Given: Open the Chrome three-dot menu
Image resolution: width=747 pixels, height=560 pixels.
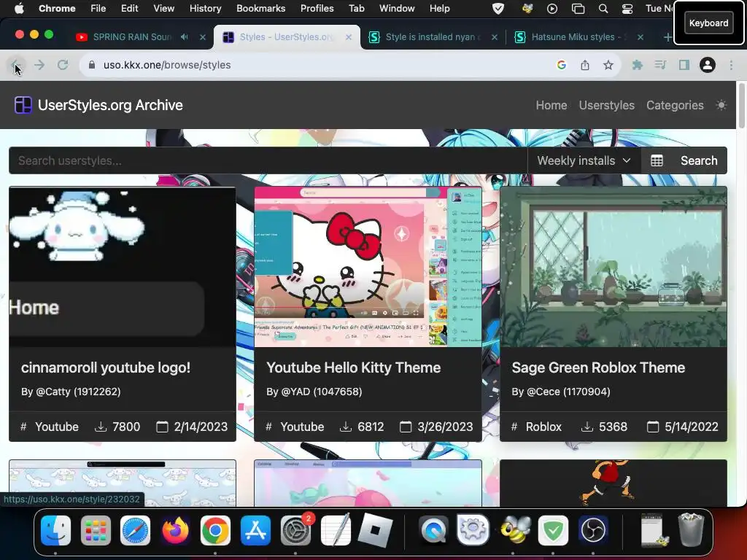Looking at the screenshot, I should point(731,65).
